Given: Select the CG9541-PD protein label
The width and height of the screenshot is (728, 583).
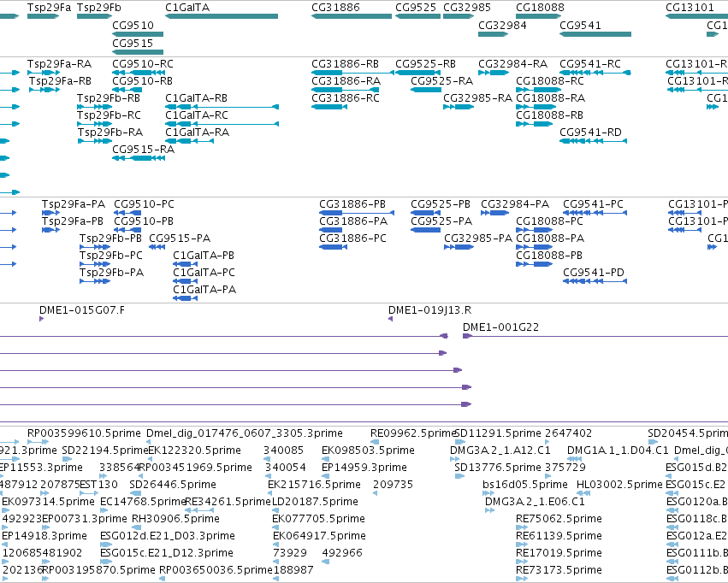Looking at the screenshot, I should pyautogui.click(x=594, y=273).
